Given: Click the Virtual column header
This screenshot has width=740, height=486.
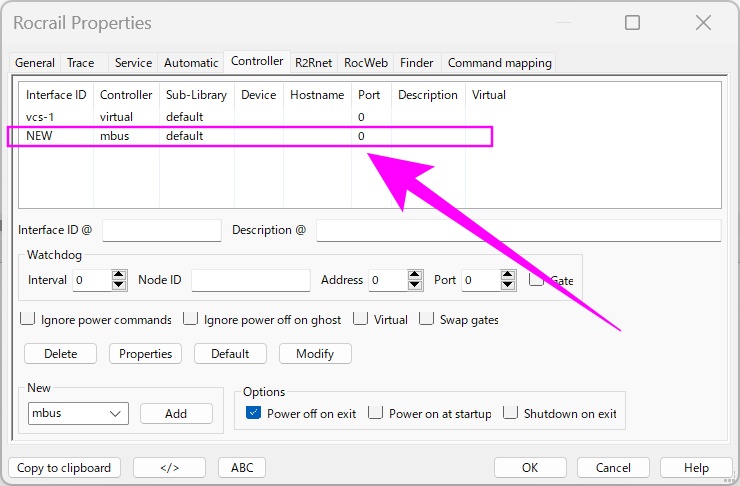Looking at the screenshot, I should tap(488, 95).
